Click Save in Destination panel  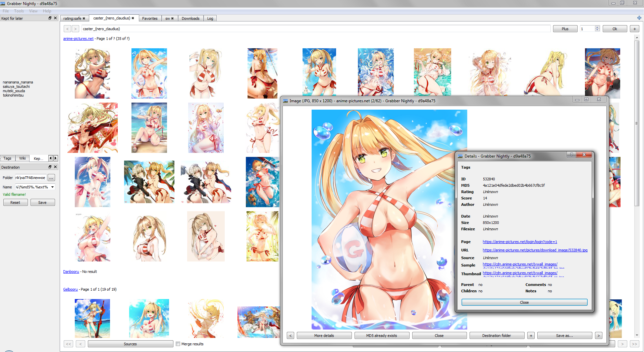[x=43, y=202]
